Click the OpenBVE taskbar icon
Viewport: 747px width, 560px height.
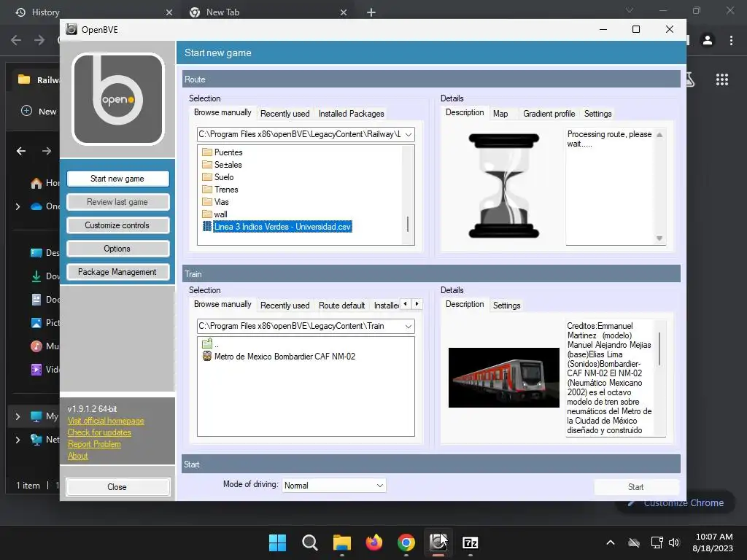(x=438, y=542)
